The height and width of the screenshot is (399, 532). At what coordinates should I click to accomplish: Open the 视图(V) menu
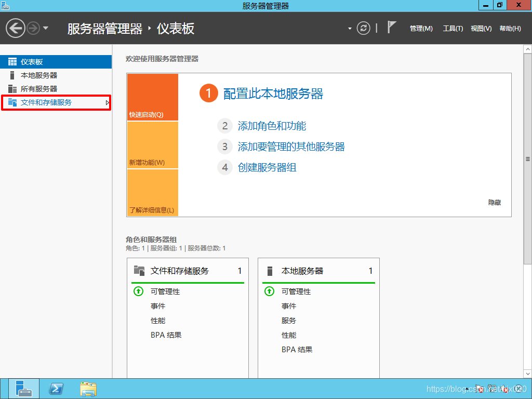pyautogui.click(x=481, y=29)
